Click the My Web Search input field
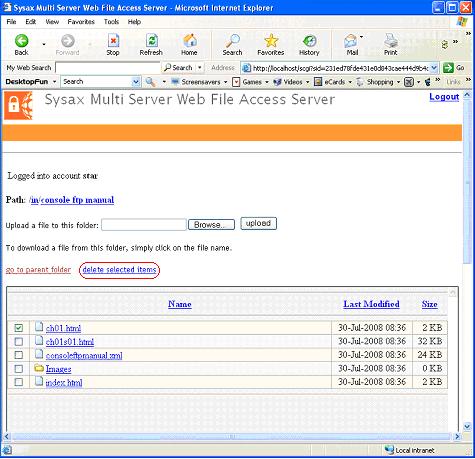Image resolution: width=475 pixels, height=459 pixels. click(x=108, y=68)
